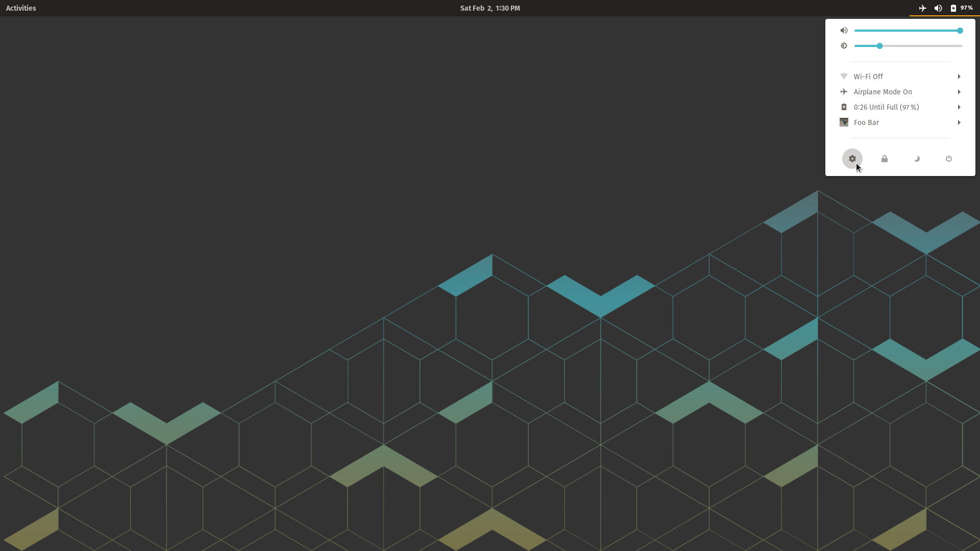This screenshot has height=551, width=980.
Task: Expand the Foo Bar user arrow
Action: coord(959,122)
